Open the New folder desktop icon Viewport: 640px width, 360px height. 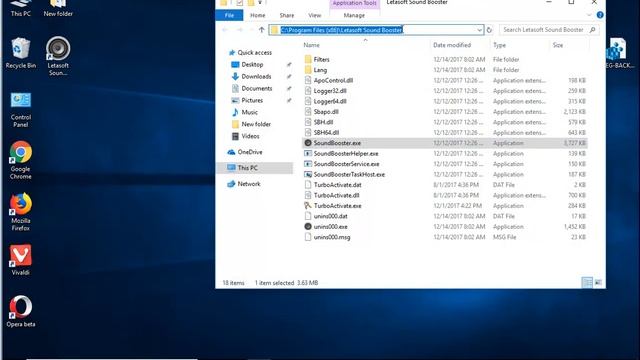tap(58, 8)
